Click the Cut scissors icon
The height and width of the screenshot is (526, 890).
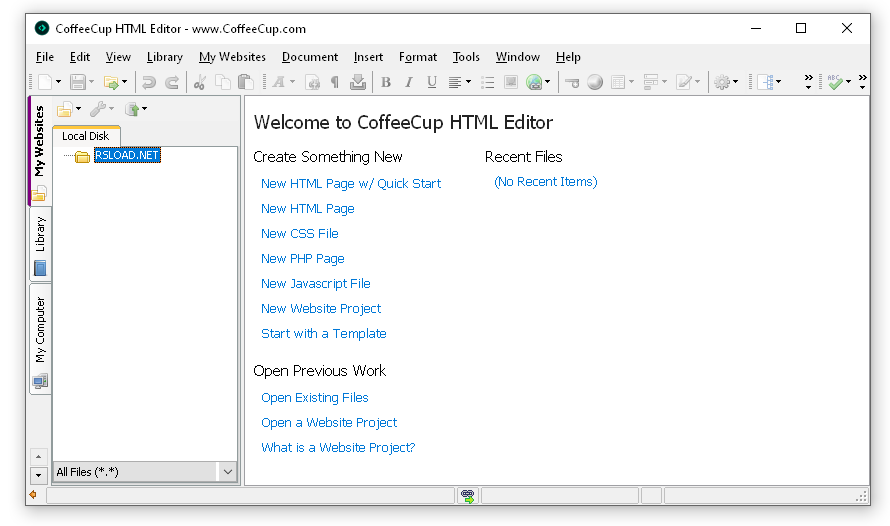(x=199, y=82)
